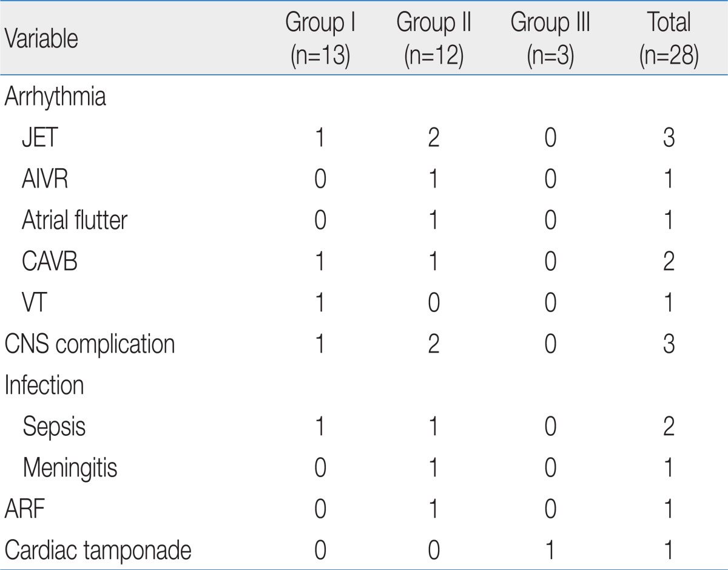The image size is (728, 570).
Task: Click the Variable column header
Action: [x=42, y=41]
